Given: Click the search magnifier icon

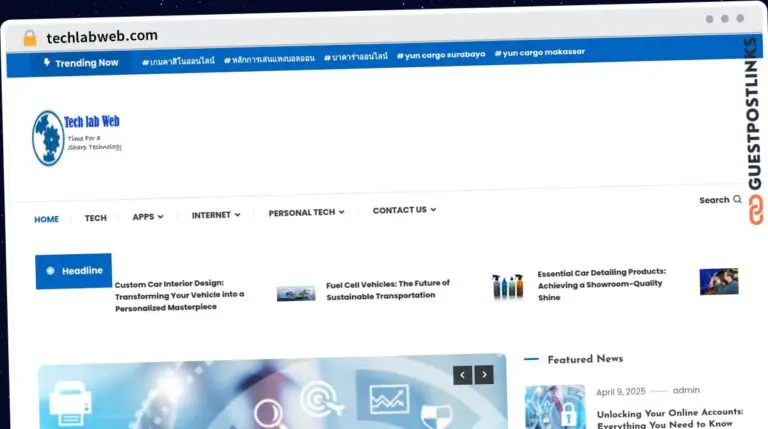Looking at the screenshot, I should [738, 200].
